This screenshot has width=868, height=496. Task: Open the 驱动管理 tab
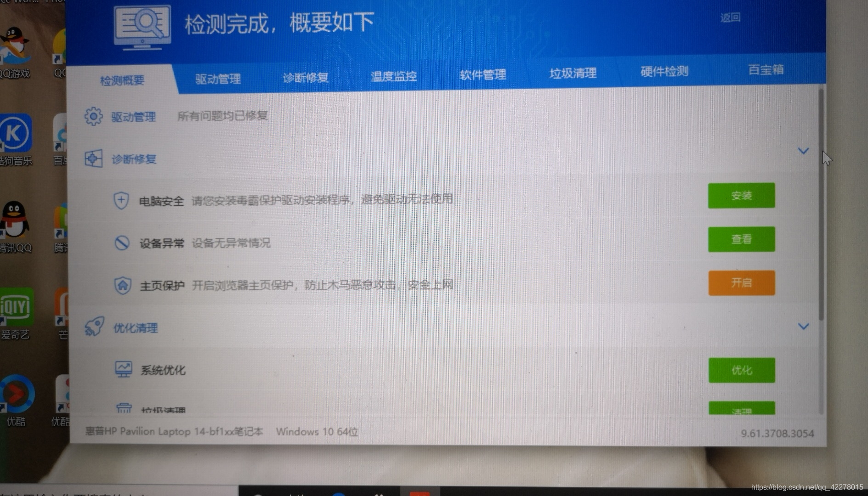tap(218, 79)
